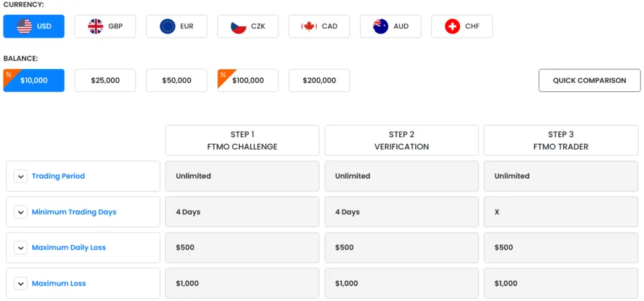Screen dimensions: 644x301
Task: Select the $50,000 balance option
Action: pyautogui.click(x=176, y=81)
